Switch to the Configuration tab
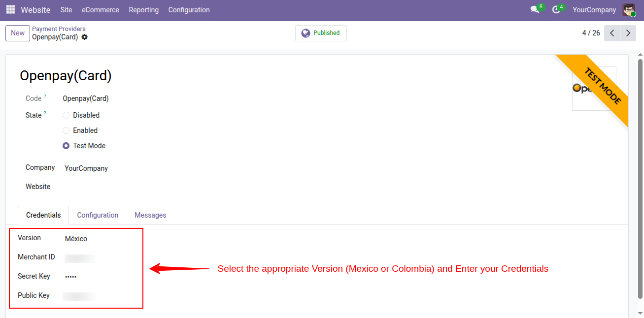 [x=98, y=215]
